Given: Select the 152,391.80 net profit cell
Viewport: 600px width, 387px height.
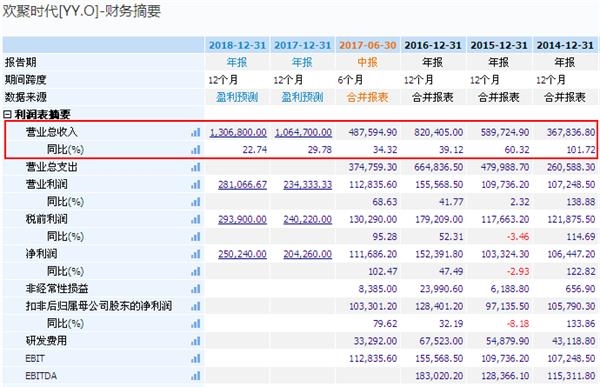Looking at the screenshot, I should pyautogui.click(x=439, y=254).
